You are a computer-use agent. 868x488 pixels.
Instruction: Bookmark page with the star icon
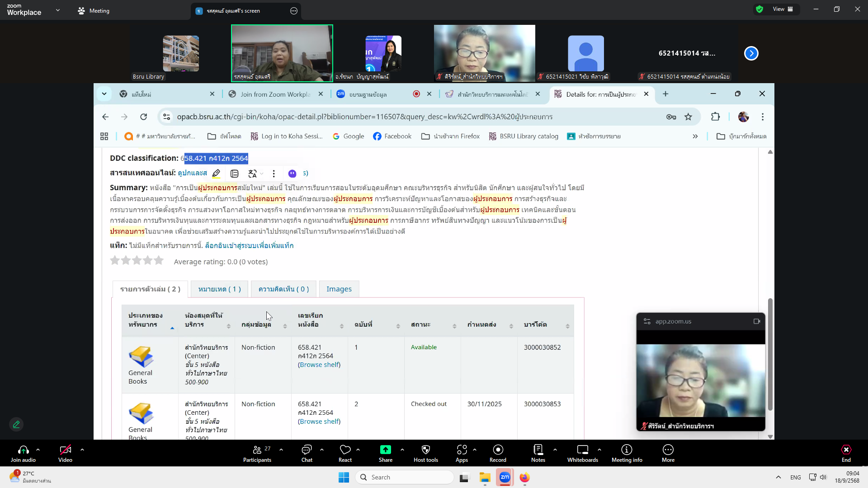tap(688, 117)
